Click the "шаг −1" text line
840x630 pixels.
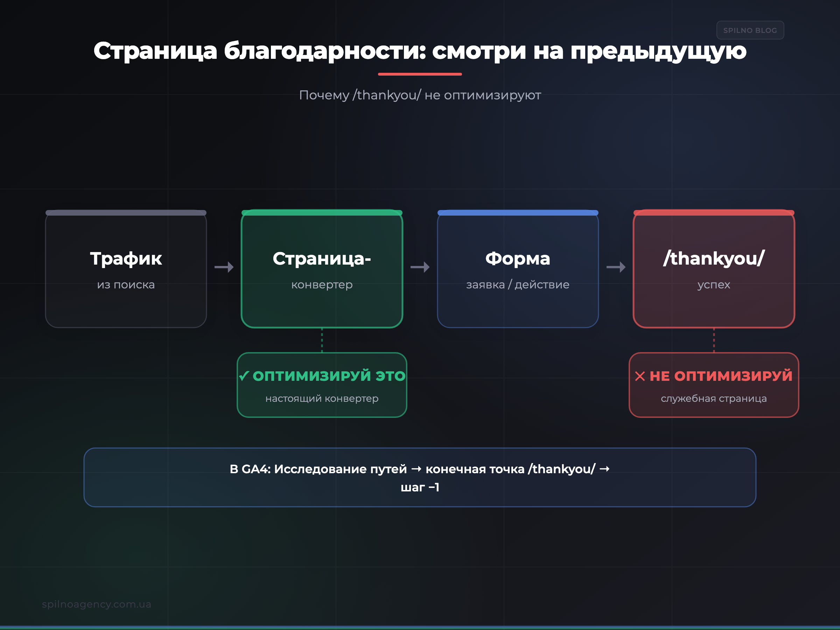pyautogui.click(x=420, y=487)
